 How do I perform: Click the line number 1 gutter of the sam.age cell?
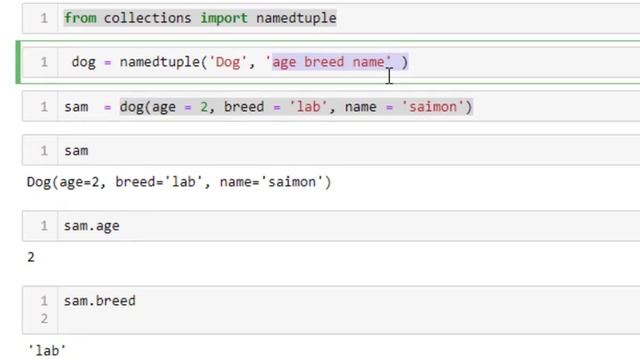tap(44, 226)
